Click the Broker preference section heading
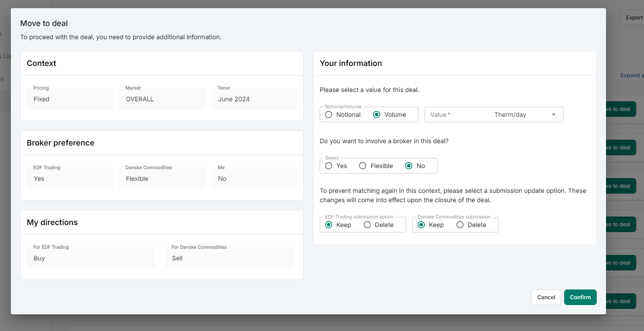The height and width of the screenshot is (331, 644). pos(60,143)
